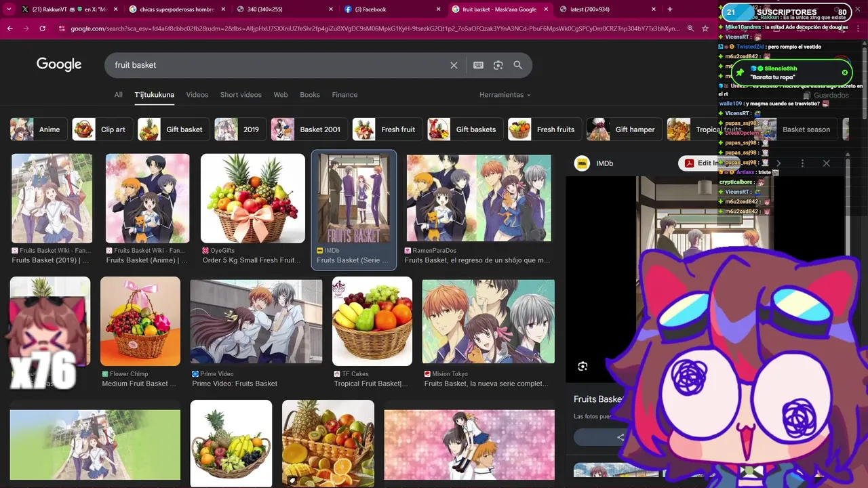The width and height of the screenshot is (868, 488).
Task: Open the RamenParaDos Fruits Basket image
Action: pos(479,199)
